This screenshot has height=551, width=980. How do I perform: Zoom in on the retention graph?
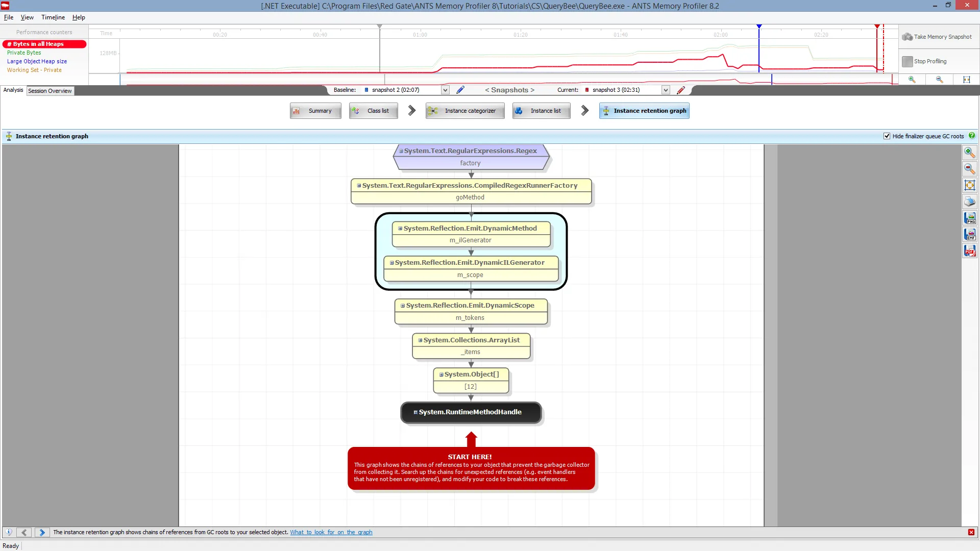[x=969, y=152]
